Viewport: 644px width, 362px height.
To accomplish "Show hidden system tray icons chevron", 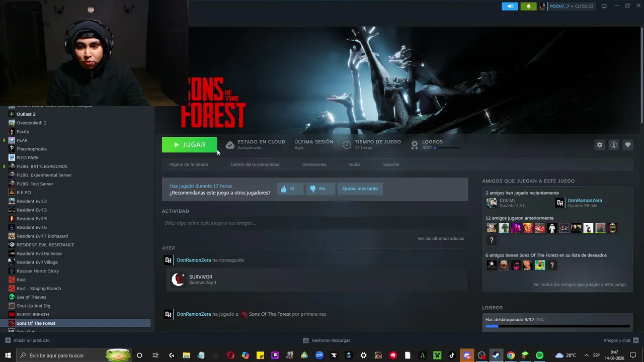I will [586, 355].
